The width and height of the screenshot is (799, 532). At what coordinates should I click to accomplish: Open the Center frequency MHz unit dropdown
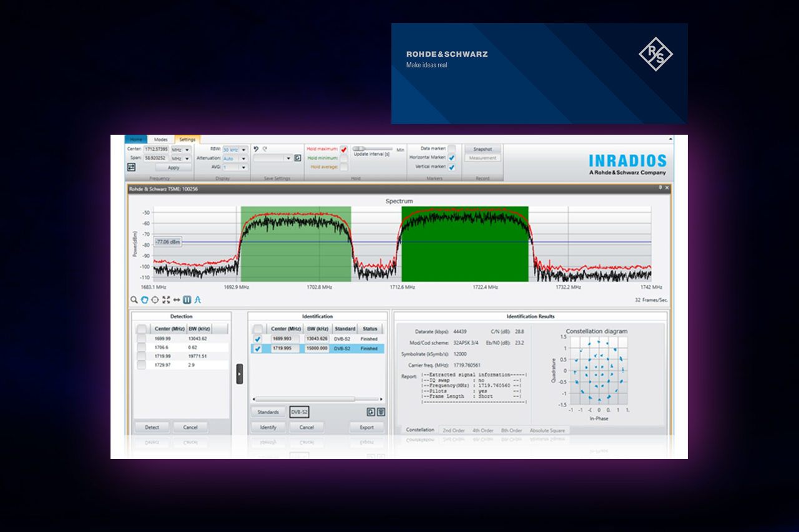[x=181, y=150]
